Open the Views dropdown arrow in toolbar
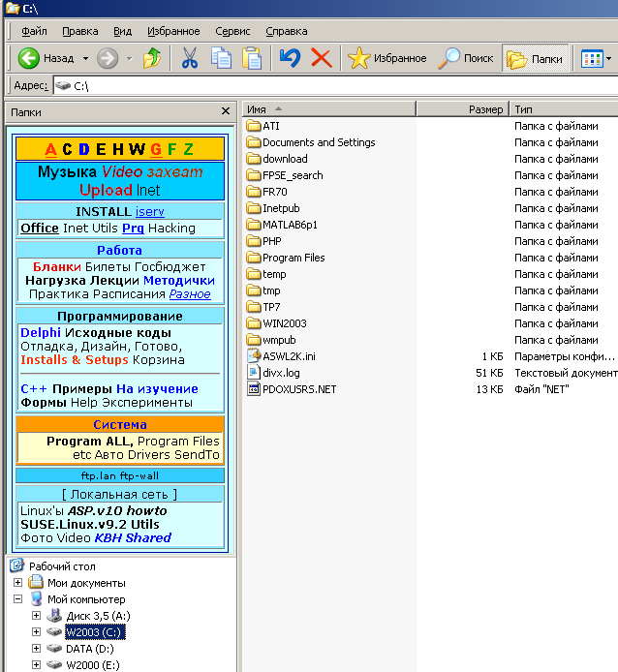 [608, 58]
